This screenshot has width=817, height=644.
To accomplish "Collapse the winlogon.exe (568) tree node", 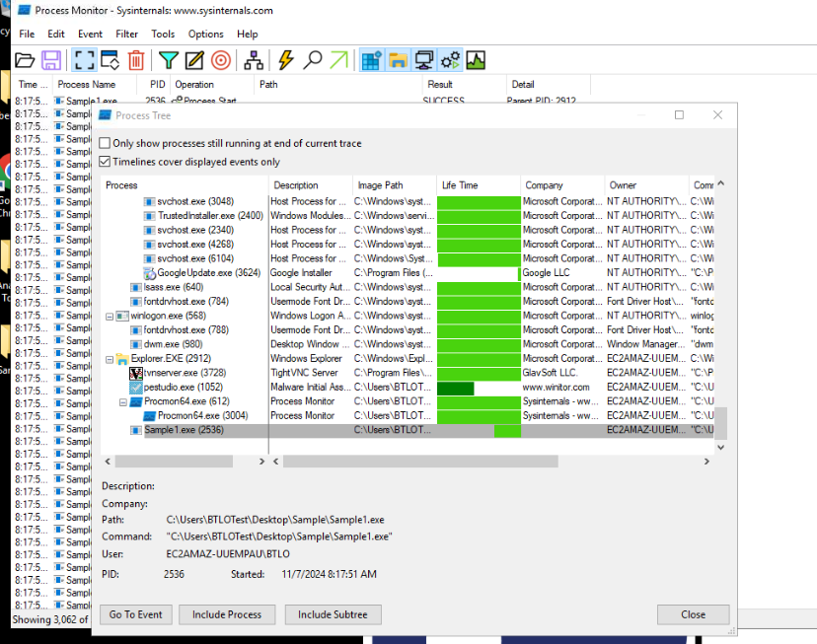I will 110,317.
